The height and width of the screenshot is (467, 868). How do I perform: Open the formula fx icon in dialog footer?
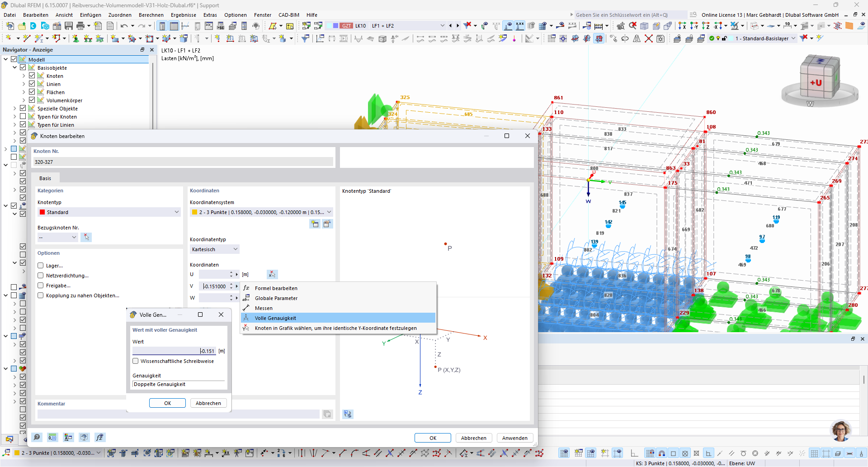click(x=99, y=437)
